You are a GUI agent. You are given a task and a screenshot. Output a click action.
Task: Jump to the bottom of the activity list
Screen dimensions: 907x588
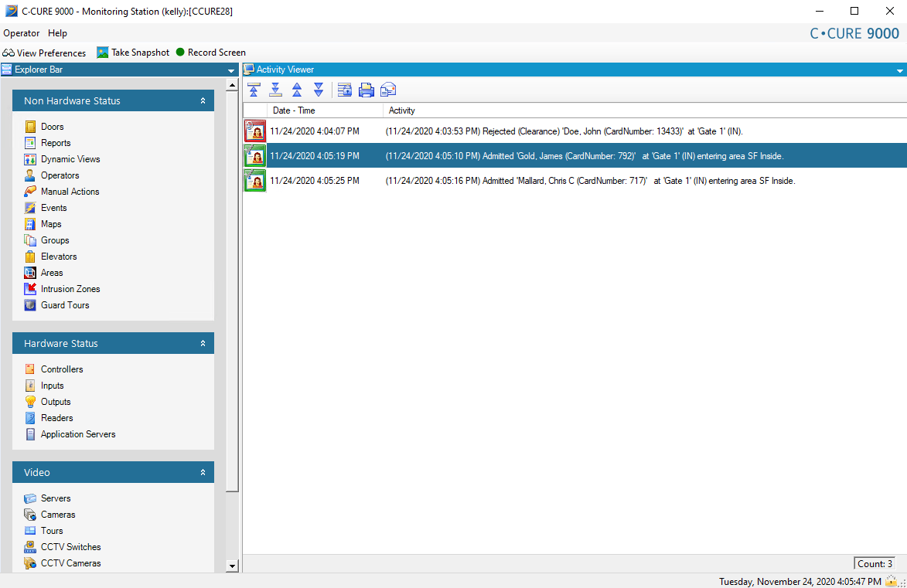pyautogui.click(x=275, y=90)
